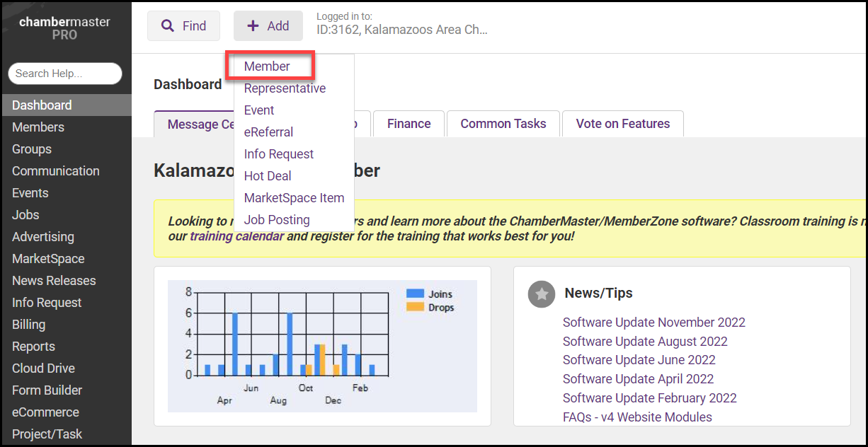Pick eReferral from the Add menu
The image size is (868, 447).
coord(268,132)
